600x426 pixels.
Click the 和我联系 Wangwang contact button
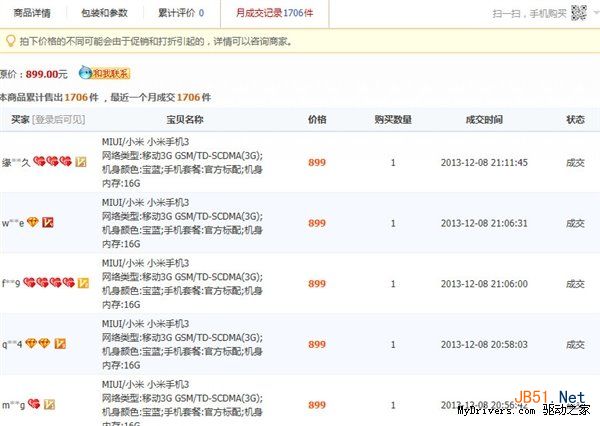[104, 73]
